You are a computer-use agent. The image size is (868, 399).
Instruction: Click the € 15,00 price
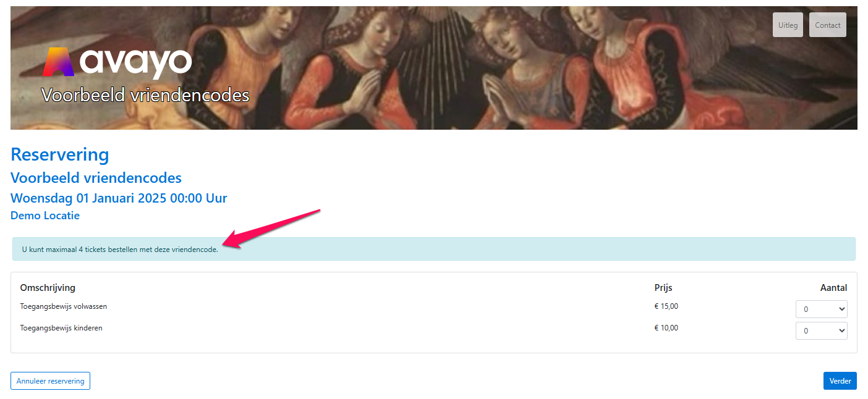click(666, 306)
